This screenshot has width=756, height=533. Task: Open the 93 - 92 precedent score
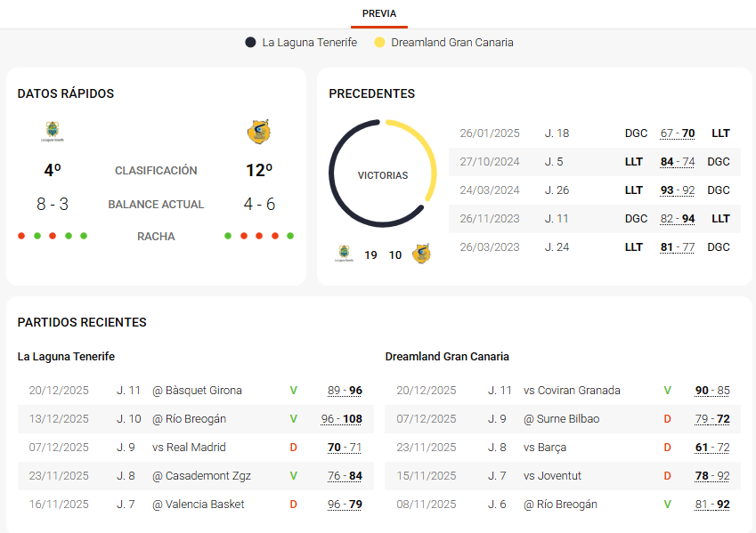(x=678, y=190)
